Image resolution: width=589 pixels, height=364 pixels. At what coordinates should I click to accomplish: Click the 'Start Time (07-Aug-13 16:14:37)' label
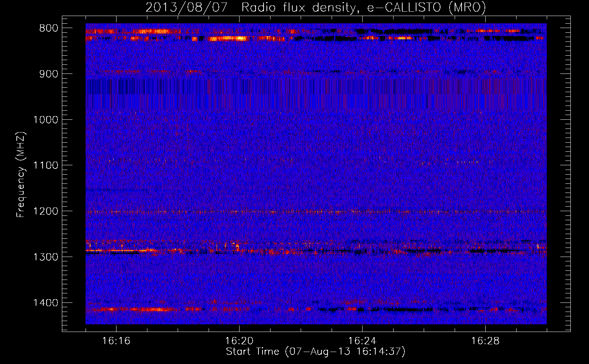tap(316, 352)
